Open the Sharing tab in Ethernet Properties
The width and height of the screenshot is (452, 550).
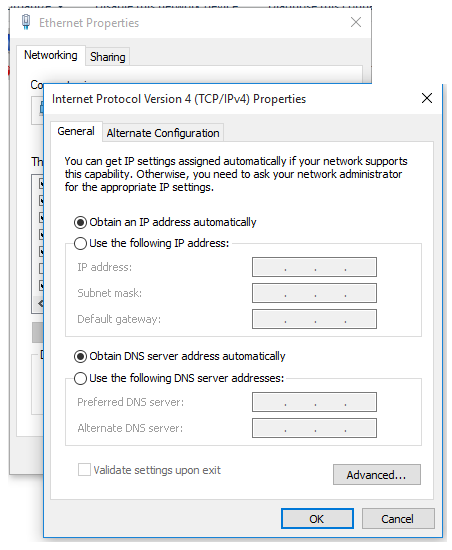tap(108, 57)
